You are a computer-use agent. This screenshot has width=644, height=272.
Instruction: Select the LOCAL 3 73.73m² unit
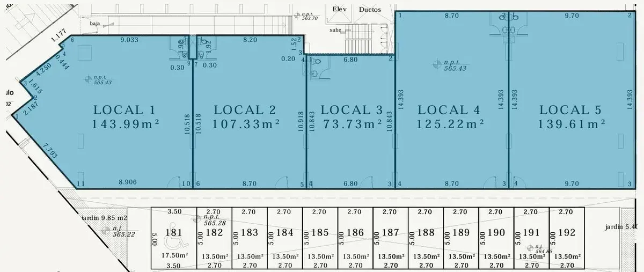352,117
